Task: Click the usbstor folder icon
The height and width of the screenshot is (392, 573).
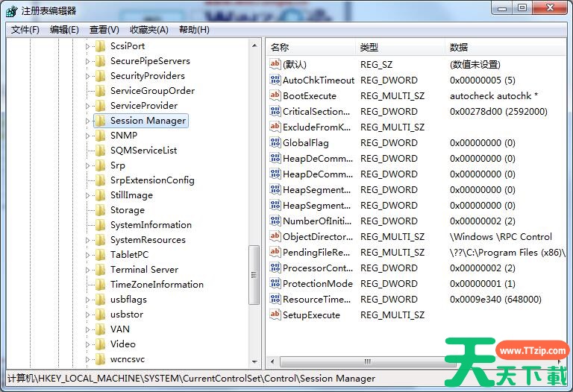Action: (x=100, y=314)
